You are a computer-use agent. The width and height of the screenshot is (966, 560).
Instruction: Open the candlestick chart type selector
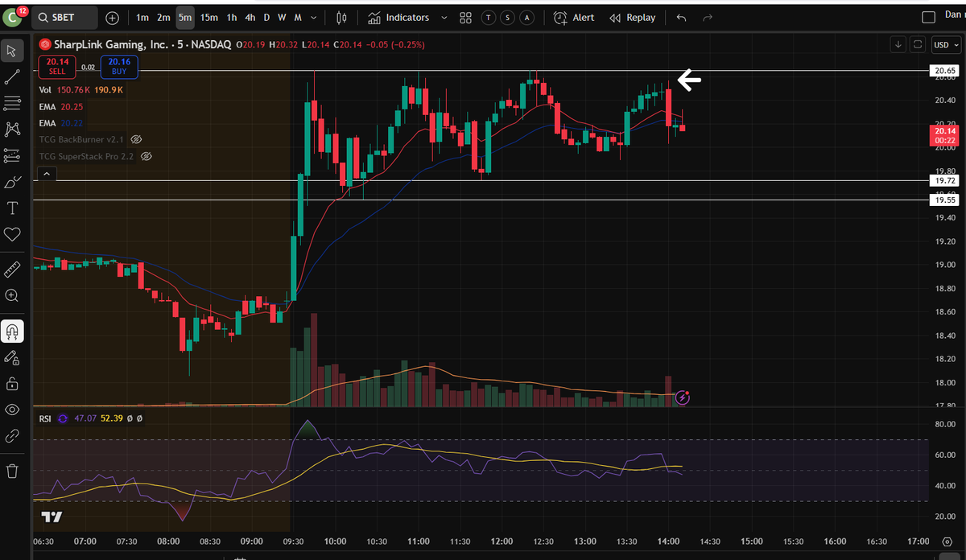[341, 17]
